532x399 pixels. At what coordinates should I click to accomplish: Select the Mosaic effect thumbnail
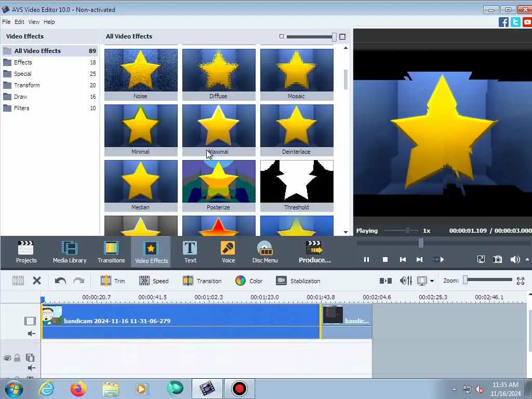coord(297,74)
